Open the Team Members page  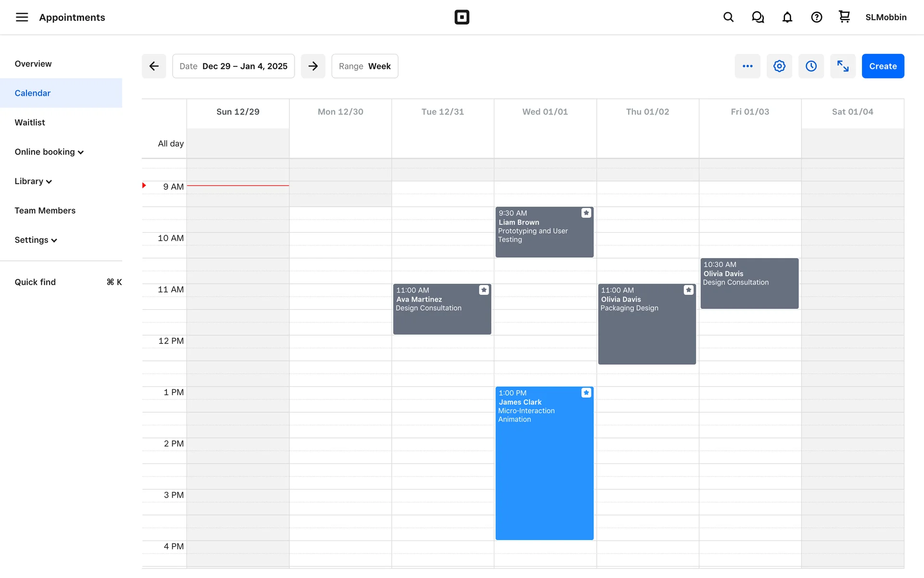click(45, 210)
